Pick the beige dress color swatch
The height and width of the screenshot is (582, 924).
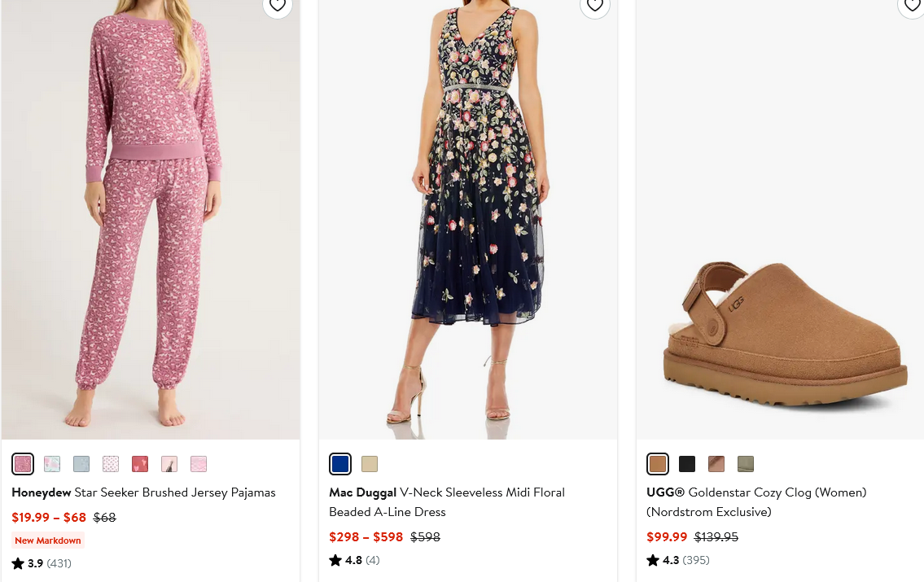pyautogui.click(x=370, y=464)
